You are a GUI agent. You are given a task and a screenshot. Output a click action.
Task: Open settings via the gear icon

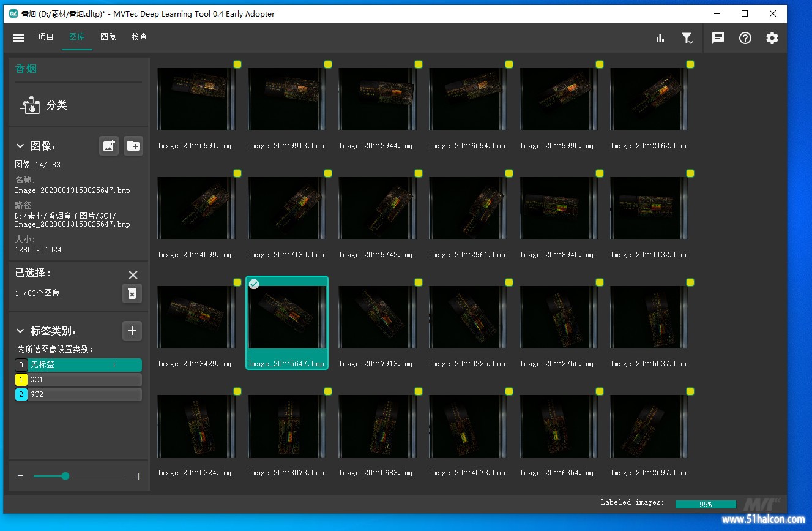click(x=772, y=38)
